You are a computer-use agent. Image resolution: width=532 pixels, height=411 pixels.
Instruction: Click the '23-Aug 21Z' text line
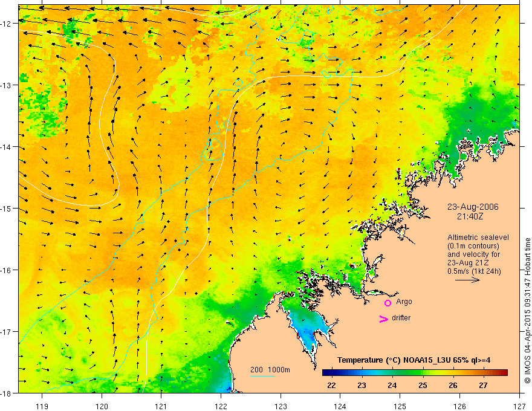pyautogui.click(x=467, y=263)
